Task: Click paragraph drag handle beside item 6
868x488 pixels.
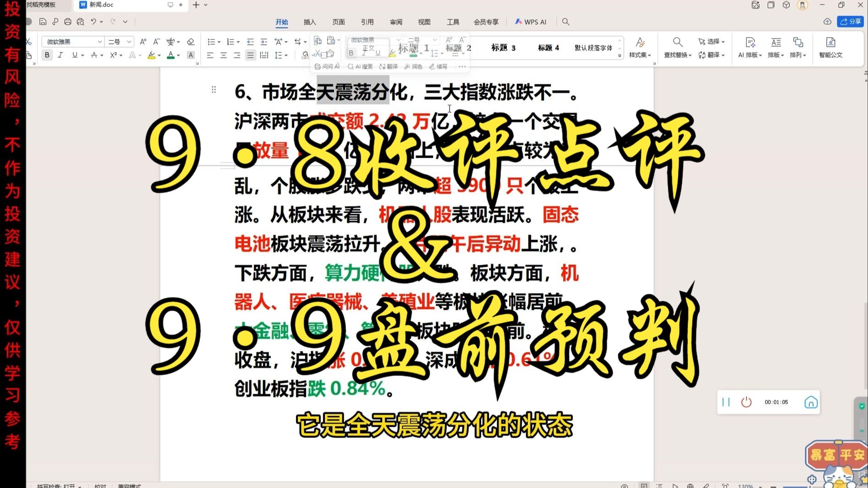Action: 214,89
